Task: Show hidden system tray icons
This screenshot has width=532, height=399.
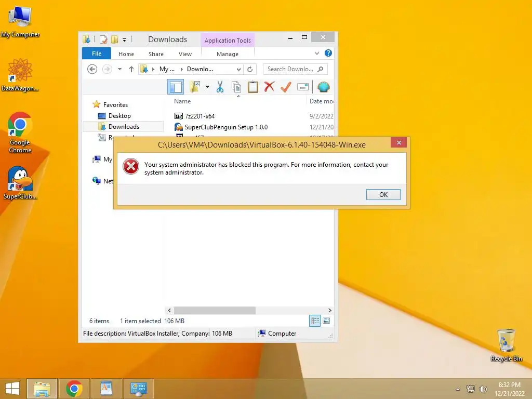Action: [x=458, y=389]
